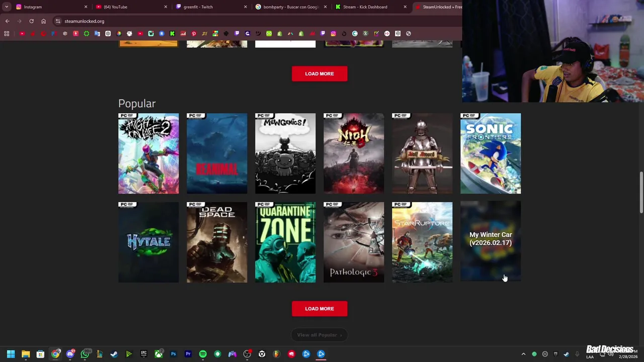Open File Explorer from taskbar

pyautogui.click(x=26, y=354)
